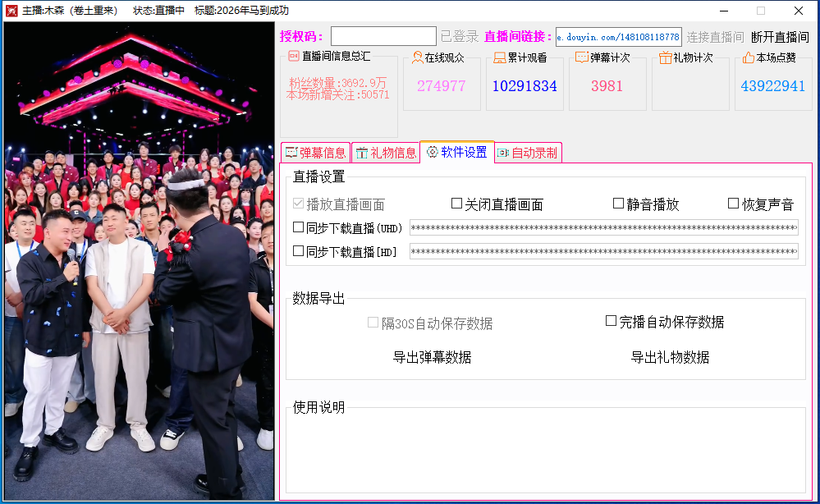Enable the 关闭直播画面 checkbox

[456, 204]
